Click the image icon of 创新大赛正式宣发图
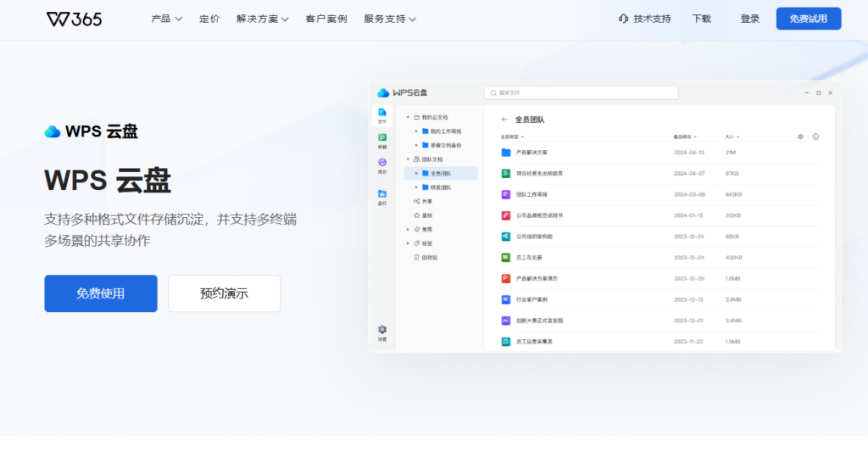 pos(506,321)
